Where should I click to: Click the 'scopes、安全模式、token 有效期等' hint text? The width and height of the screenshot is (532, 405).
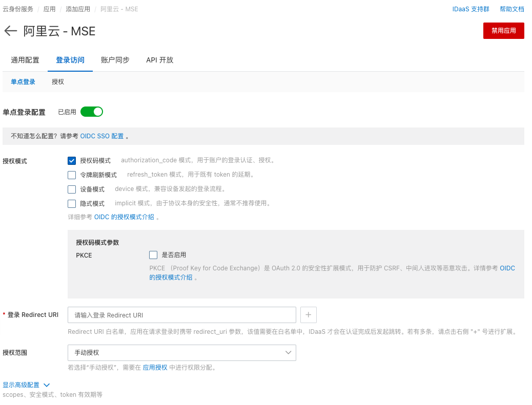click(x=53, y=394)
